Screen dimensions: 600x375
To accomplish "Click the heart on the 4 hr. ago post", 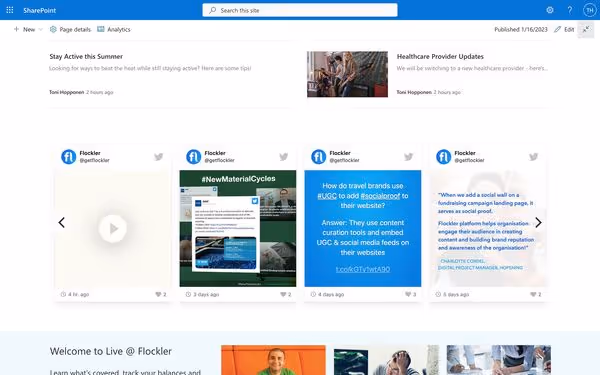I will pos(158,294).
